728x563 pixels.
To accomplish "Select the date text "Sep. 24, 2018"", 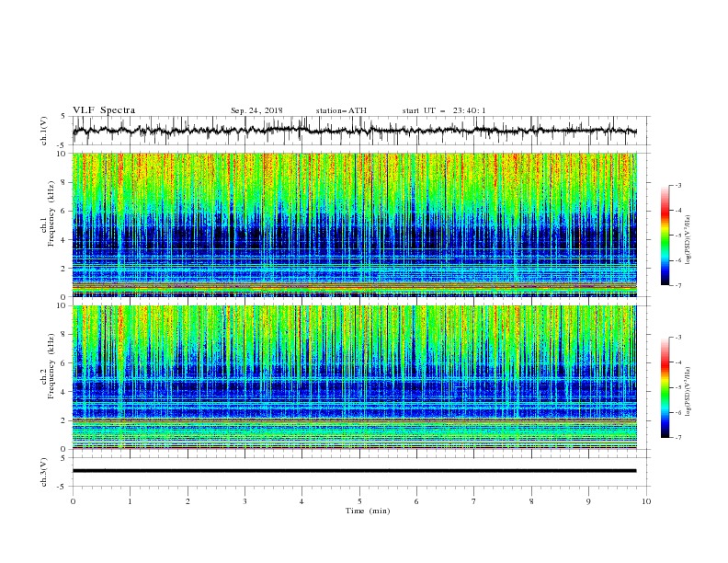I will tap(256, 110).
